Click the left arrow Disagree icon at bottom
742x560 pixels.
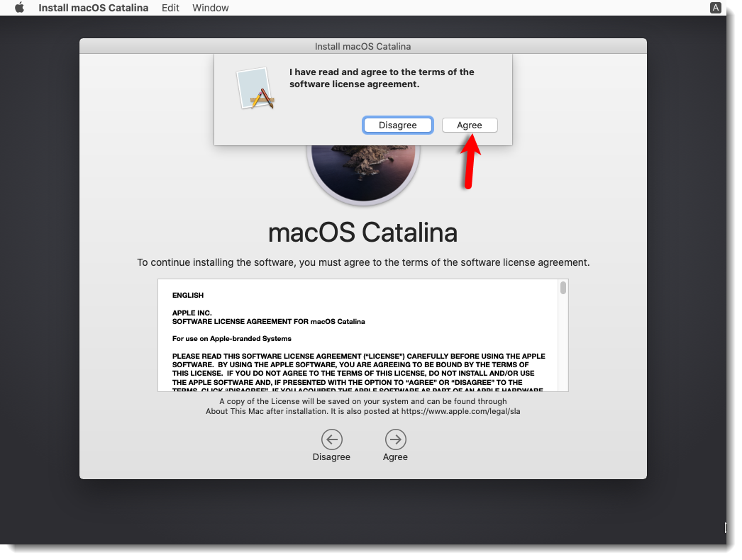(x=332, y=439)
